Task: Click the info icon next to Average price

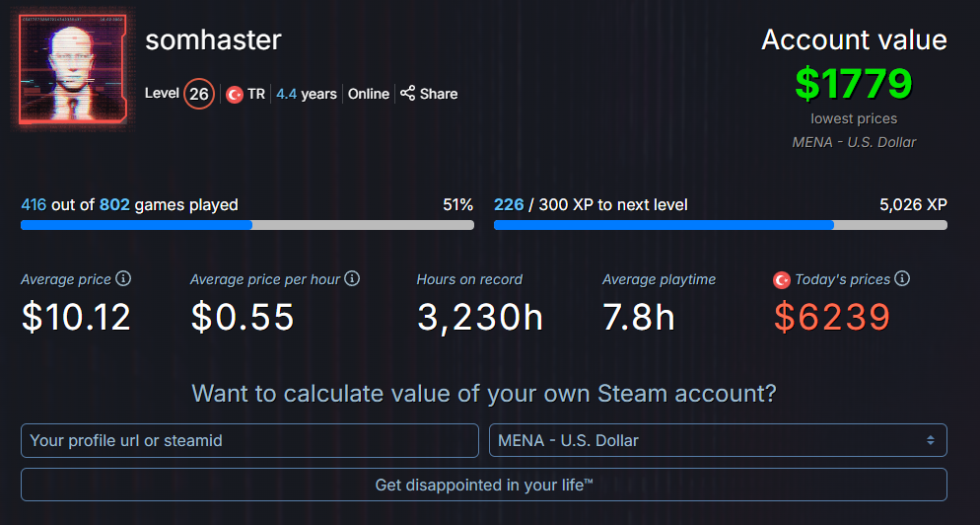Action: [123, 279]
